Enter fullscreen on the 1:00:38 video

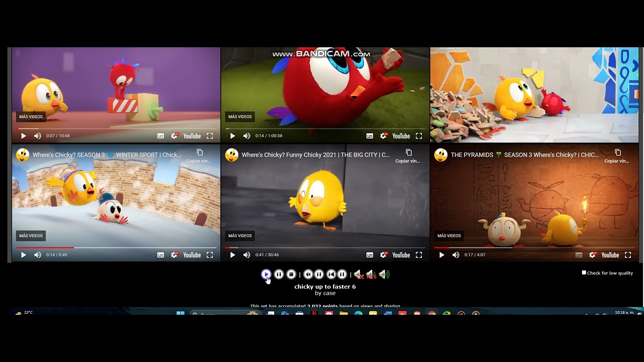[419, 136]
